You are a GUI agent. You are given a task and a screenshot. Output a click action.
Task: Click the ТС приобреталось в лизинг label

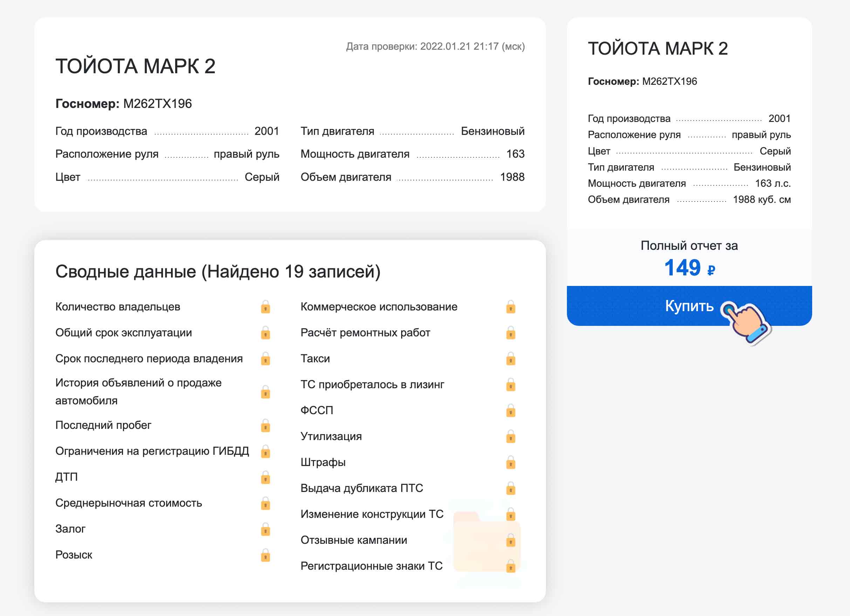tap(372, 384)
